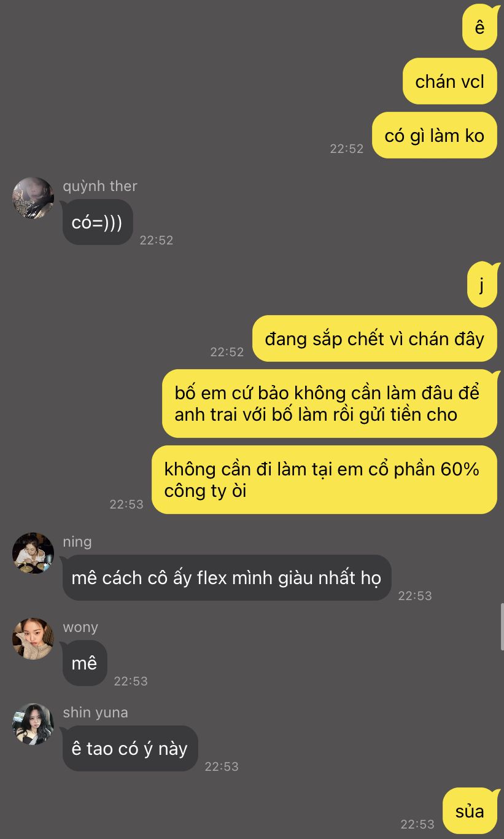Click the "wony" sender name

pos(80,627)
